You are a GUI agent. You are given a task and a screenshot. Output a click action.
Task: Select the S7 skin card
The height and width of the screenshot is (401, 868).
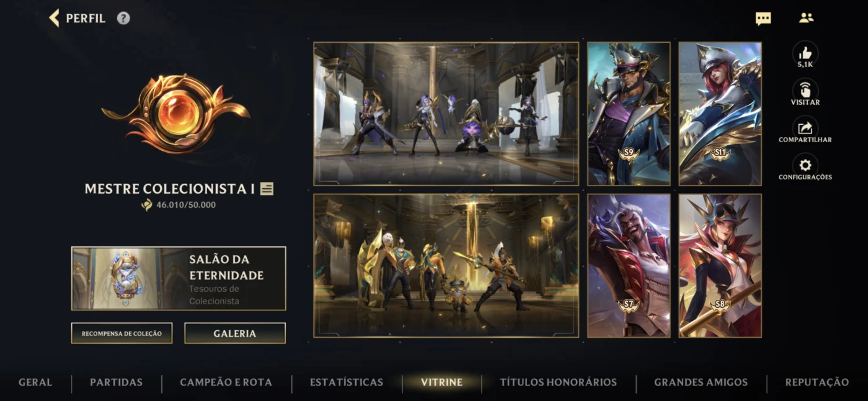[629, 266]
